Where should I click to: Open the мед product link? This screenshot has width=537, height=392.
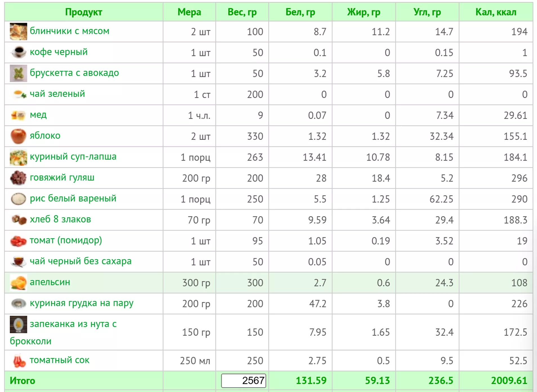click(x=38, y=115)
